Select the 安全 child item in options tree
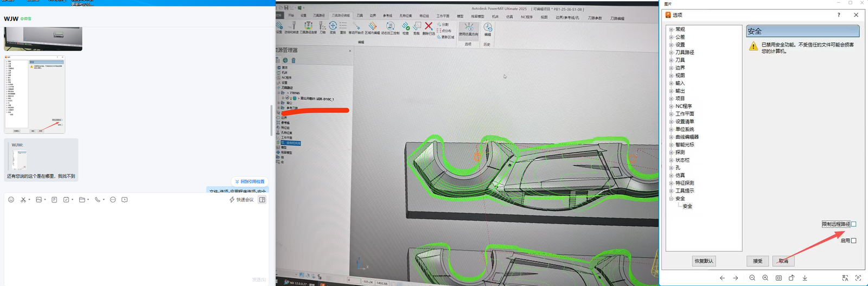The width and height of the screenshot is (868, 286). [687, 206]
